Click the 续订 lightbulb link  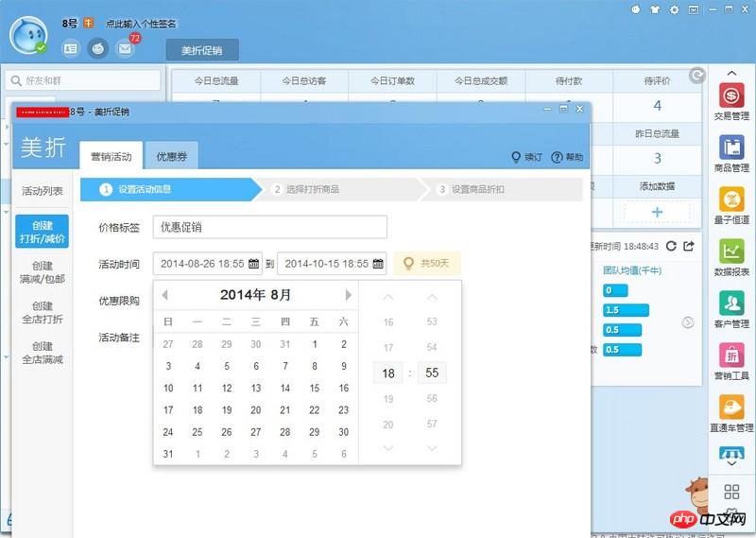[526, 157]
